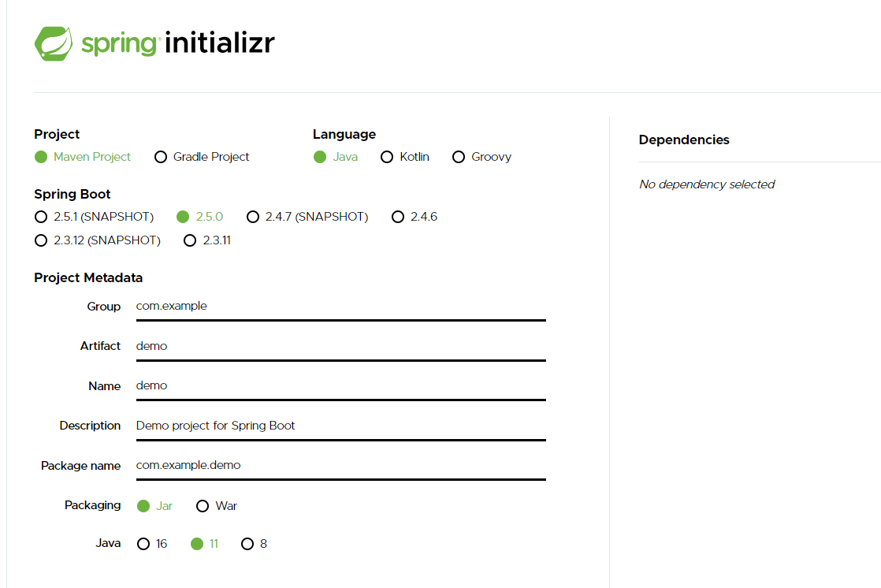The width and height of the screenshot is (881, 588).
Task: Click the 'No dependency selected' text
Action: [x=707, y=184]
